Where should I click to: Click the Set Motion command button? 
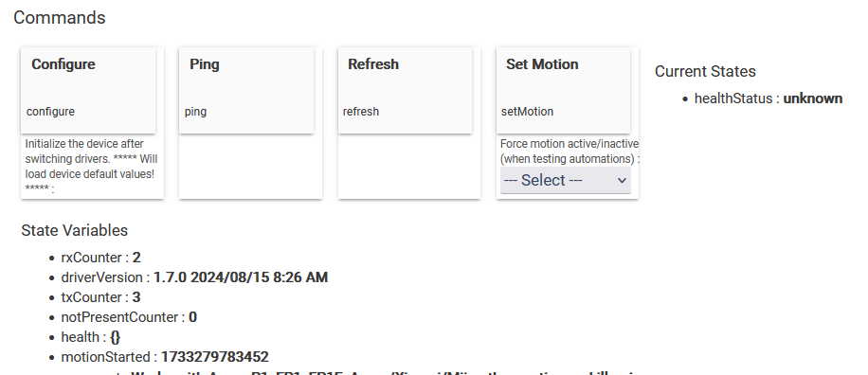(563, 90)
